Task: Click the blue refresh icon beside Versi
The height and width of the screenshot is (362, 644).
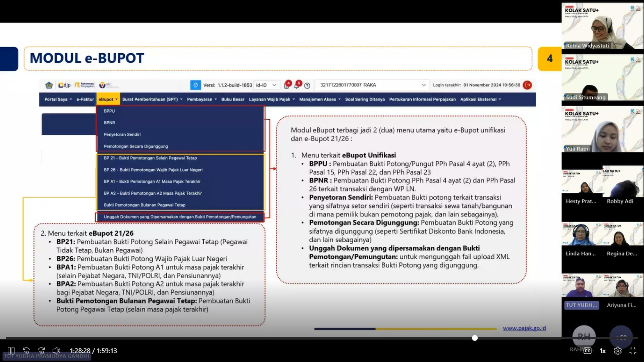Action: 196,85
